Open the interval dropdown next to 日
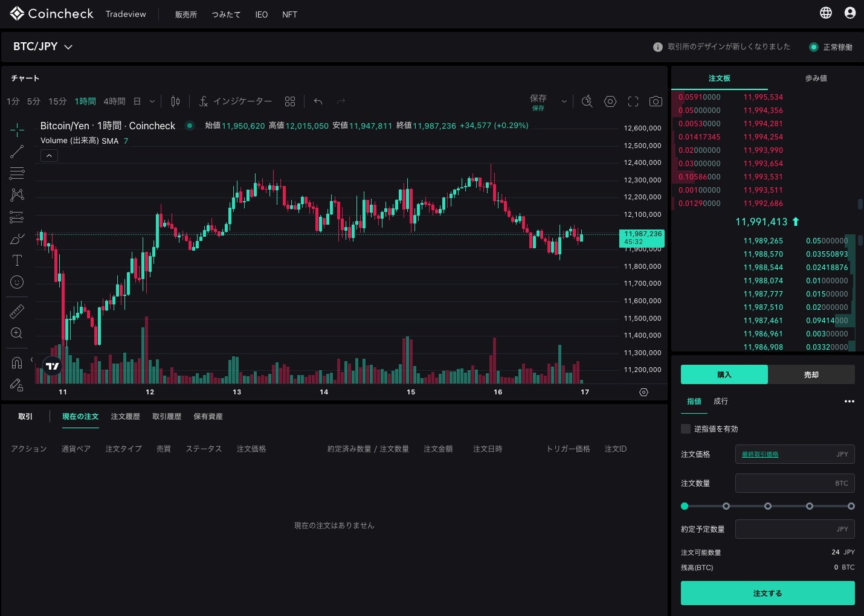 [152, 101]
